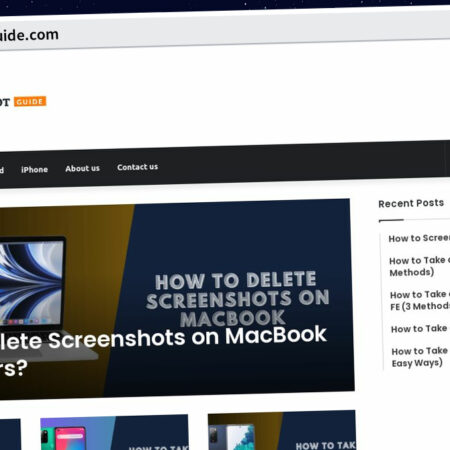Open the article thumbnail with the blue Samsung phone

(282, 430)
